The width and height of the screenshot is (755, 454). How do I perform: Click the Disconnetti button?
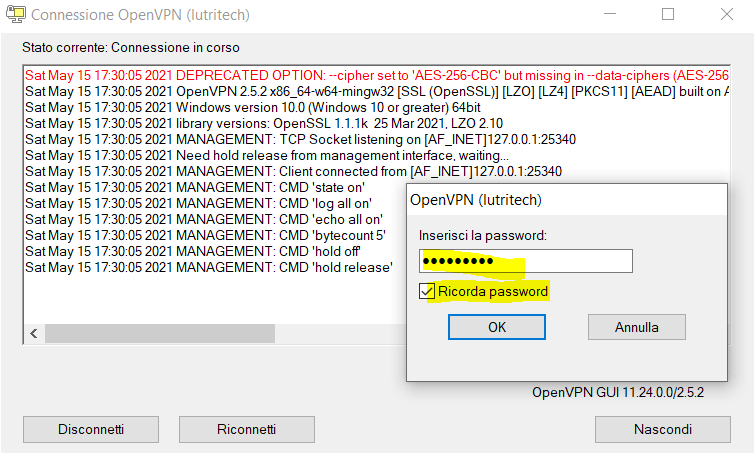coord(91,429)
